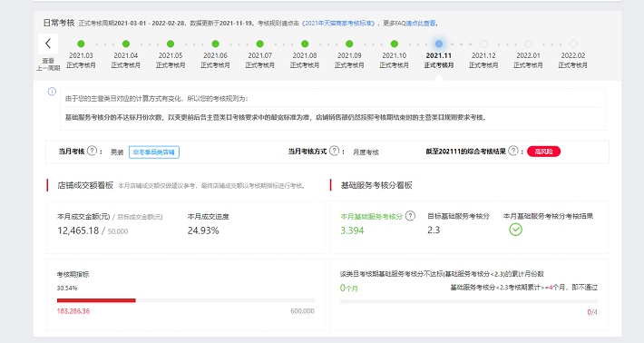Click help icon next to 当月考核方式
The width and height of the screenshot is (644, 343).
[335, 152]
